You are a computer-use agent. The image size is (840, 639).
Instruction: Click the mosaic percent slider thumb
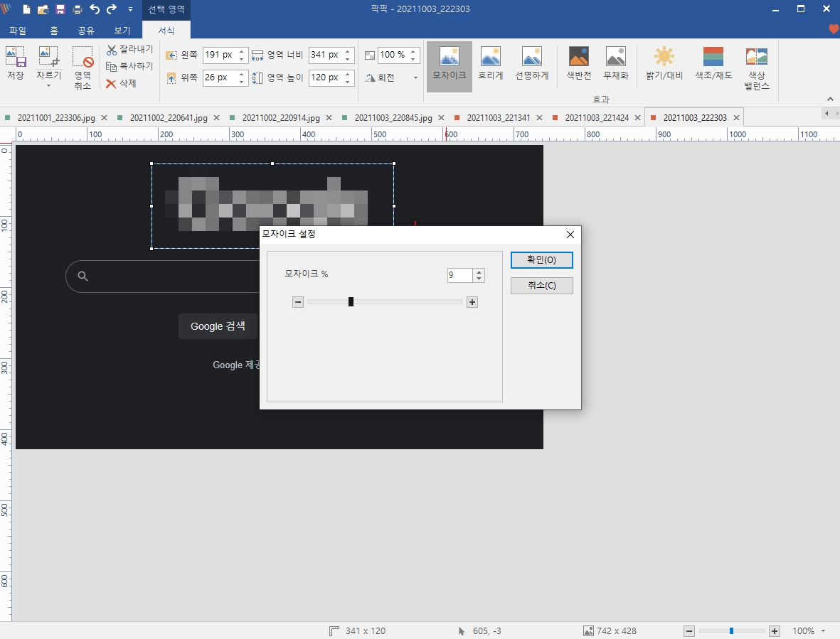[x=351, y=302]
